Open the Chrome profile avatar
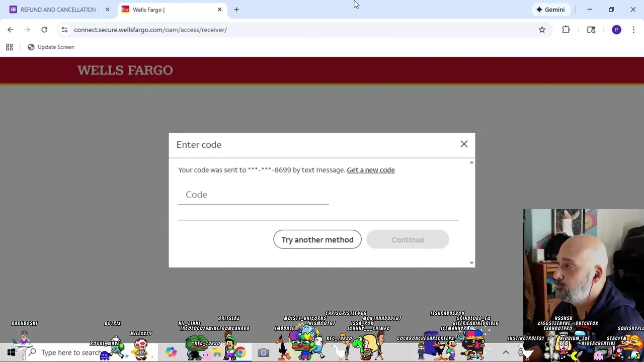Image resolution: width=644 pixels, height=362 pixels. tap(616, 30)
